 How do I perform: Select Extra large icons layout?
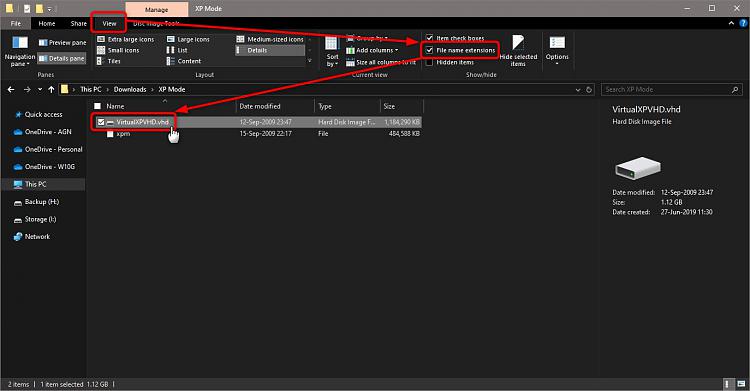(x=126, y=39)
